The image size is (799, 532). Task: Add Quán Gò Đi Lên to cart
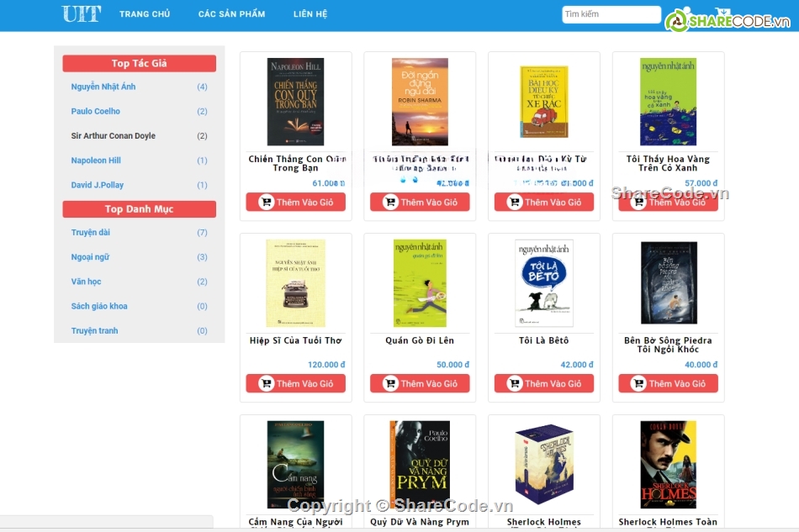(x=420, y=383)
